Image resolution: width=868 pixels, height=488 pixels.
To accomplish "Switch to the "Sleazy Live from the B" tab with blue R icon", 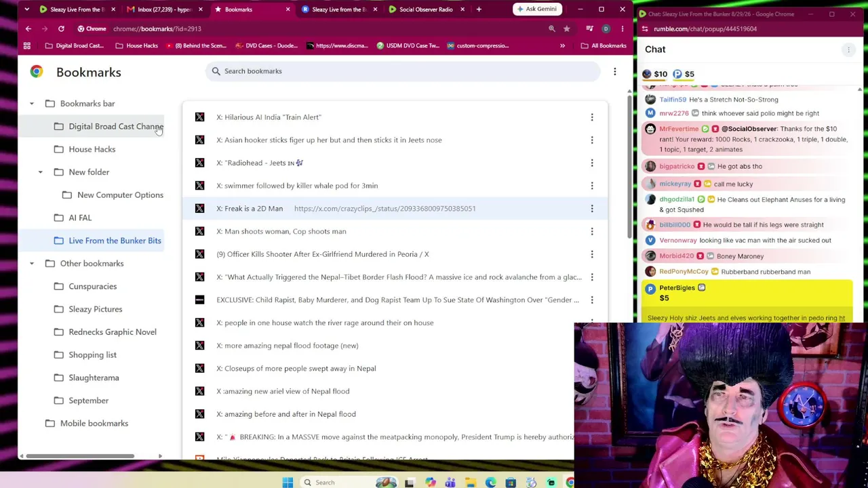I will pos(339,9).
